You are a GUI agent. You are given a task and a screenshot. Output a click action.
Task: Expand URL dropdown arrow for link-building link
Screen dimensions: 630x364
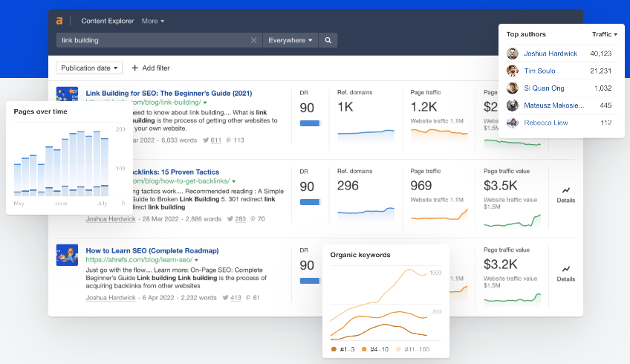[x=205, y=103]
